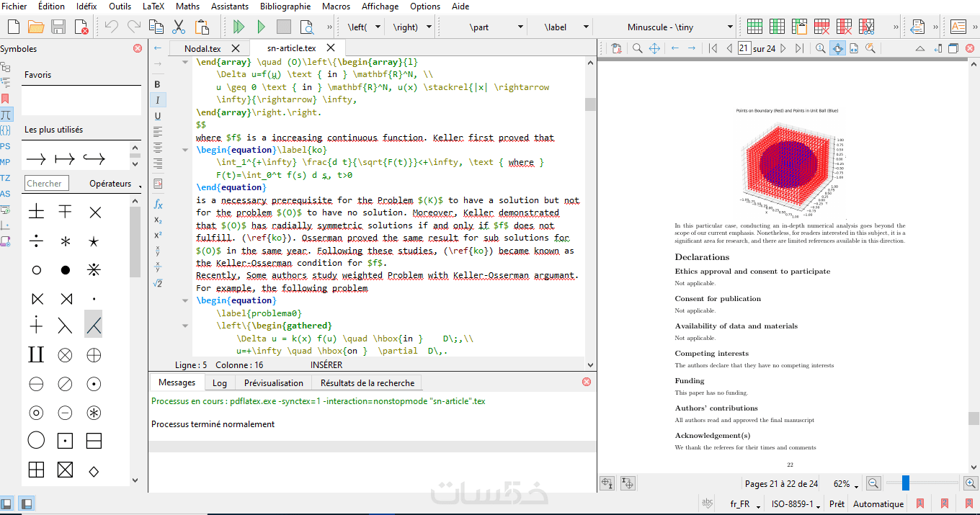Viewport: 980px width, 515px height.
Task: Toggle the PI symbols sidebar icon
Action: [6, 115]
